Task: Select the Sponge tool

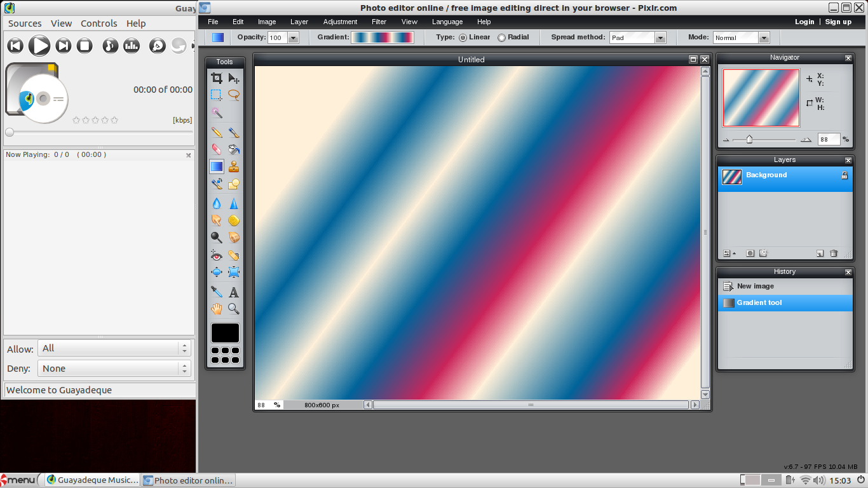Action: [234, 220]
